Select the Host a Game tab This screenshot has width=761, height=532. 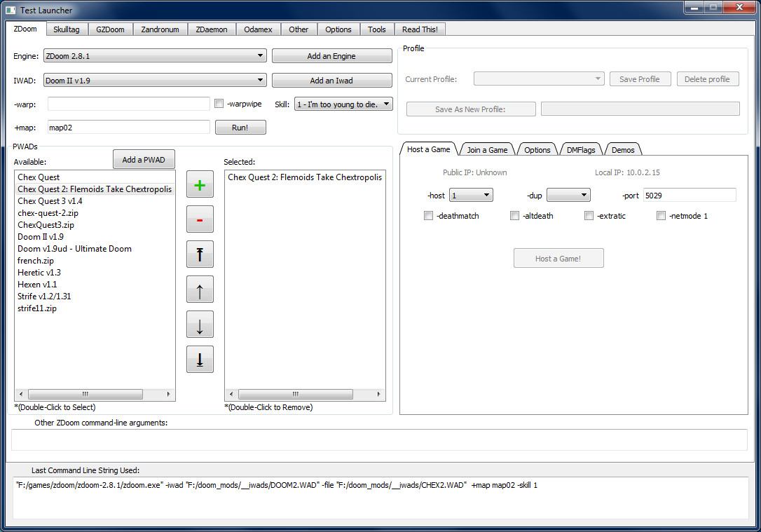(x=429, y=149)
